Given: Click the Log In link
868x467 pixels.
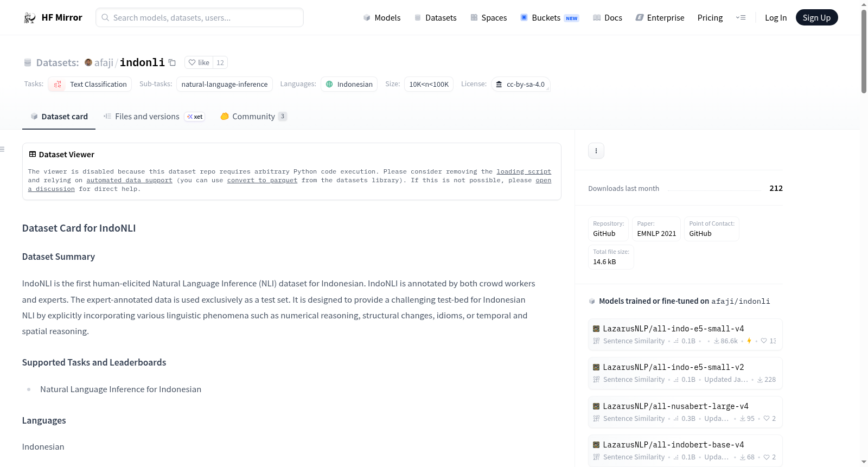Looking at the screenshot, I should 776,18.
